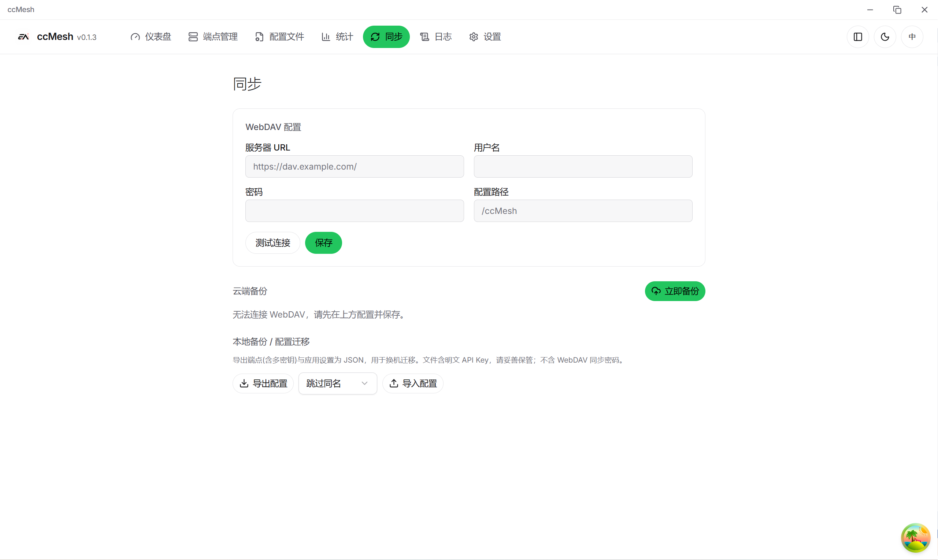The height and width of the screenshot is (560, 938).
Task: Select the 同步 sync tab
Action: (x=386, y=37)
